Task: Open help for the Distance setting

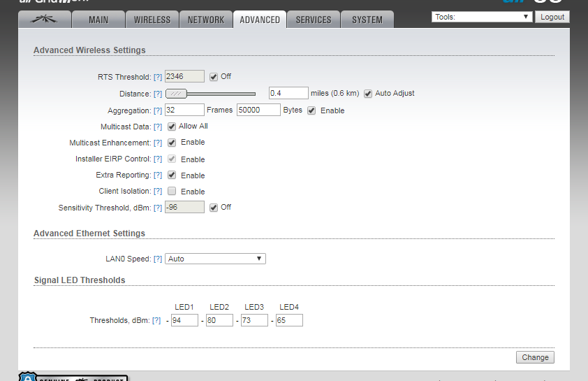Action: point(158,94)
